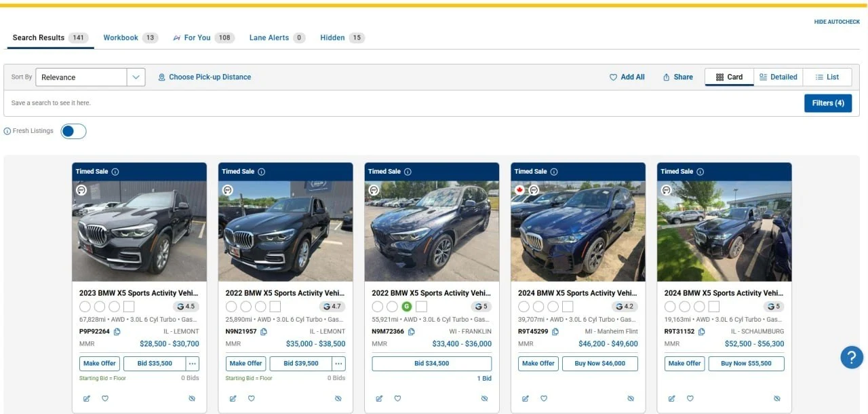This screenshot has height=414, width=868.
Task: Copy VIN N9N21957 with the copy icon
Action: point(264,332)
